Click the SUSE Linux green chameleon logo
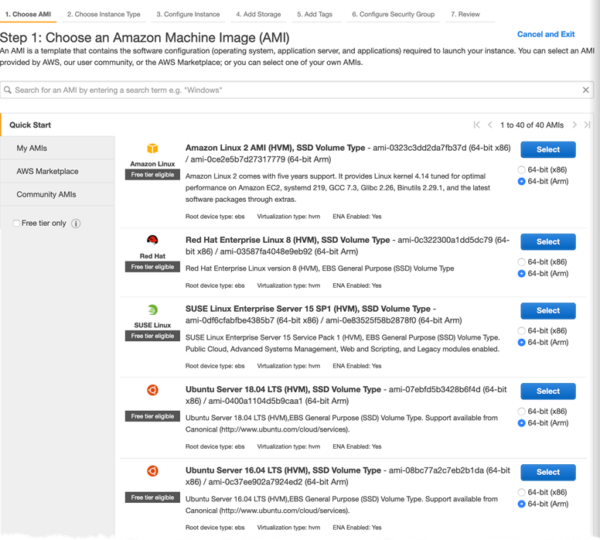The image size is (600, 540). [x=152, y=310]
